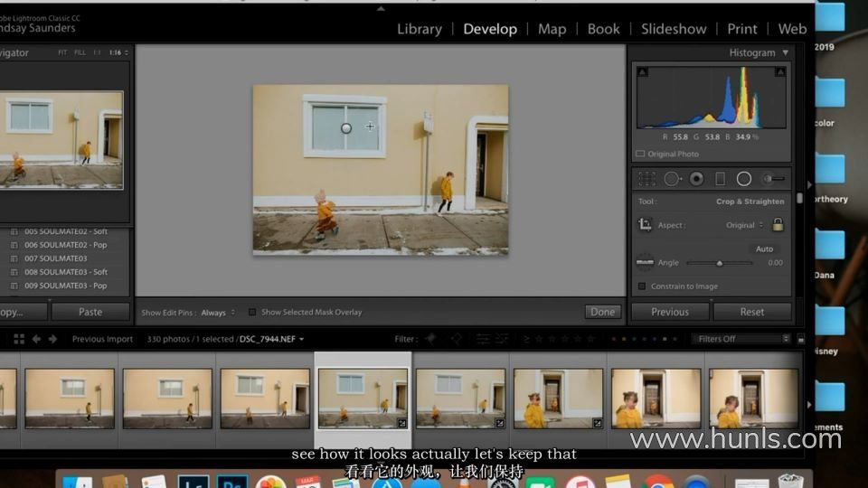Click the Crop Frame tool beside Aspect
This screenshot has width=868, height=488.
pyautogui.click(x=645, y=225)
